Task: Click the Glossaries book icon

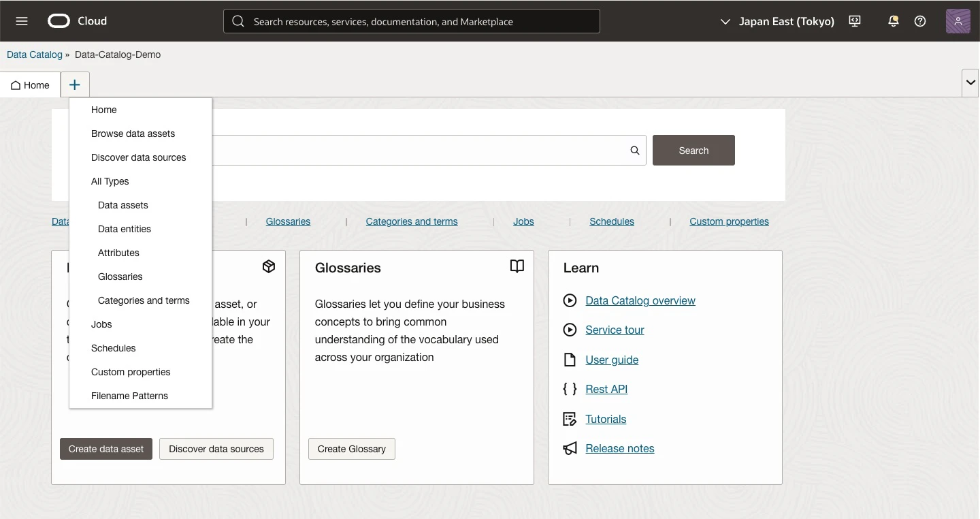Action: (517, 266)
